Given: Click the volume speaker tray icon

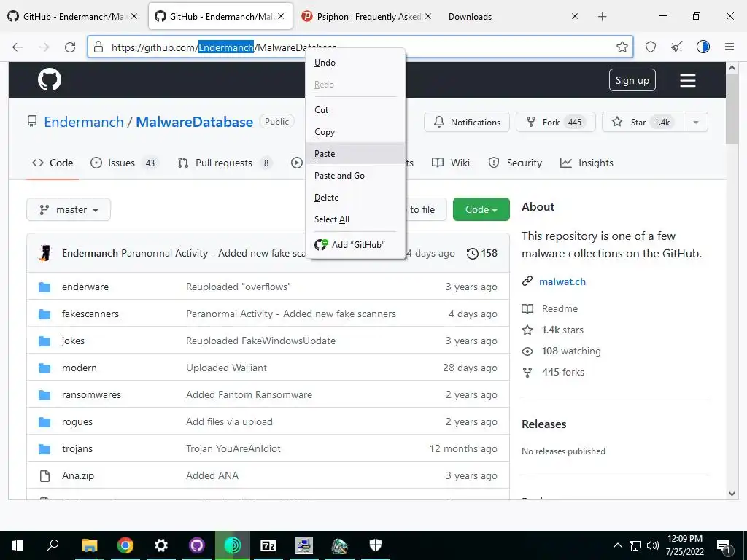Looking at the screenshot, I should pyautogui.click(x=653, y=545).
